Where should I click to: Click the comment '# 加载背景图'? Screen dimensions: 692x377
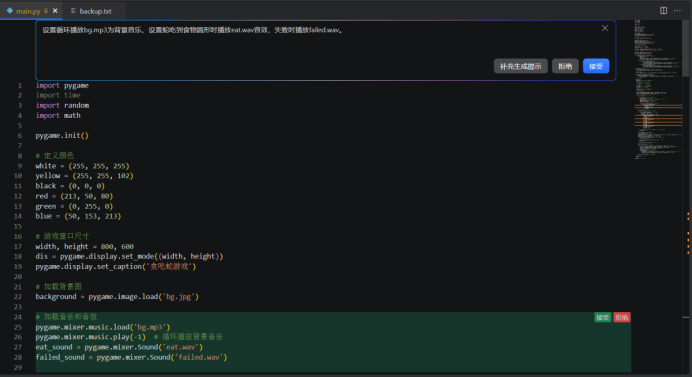pyautogui.click(x=58, y=287)
